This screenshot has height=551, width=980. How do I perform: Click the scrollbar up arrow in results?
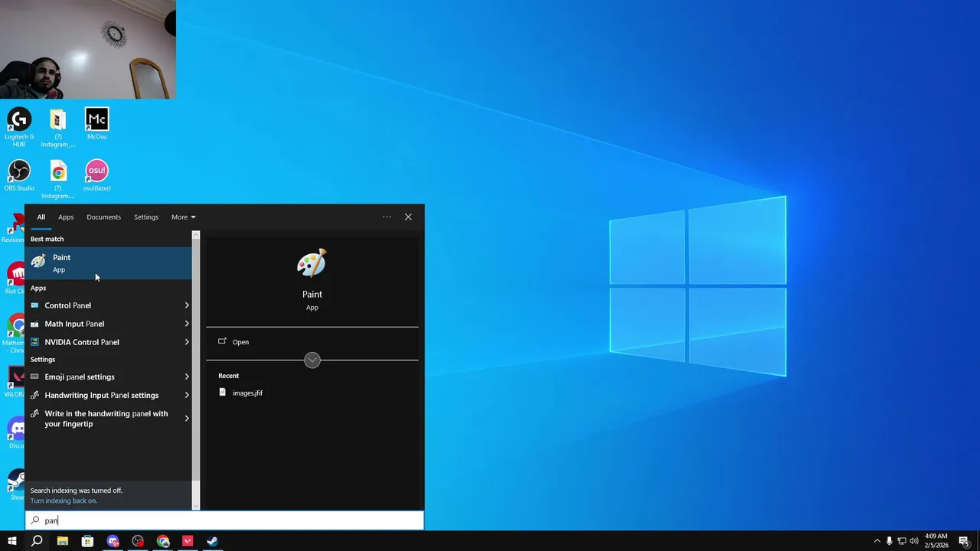(196, 235)
